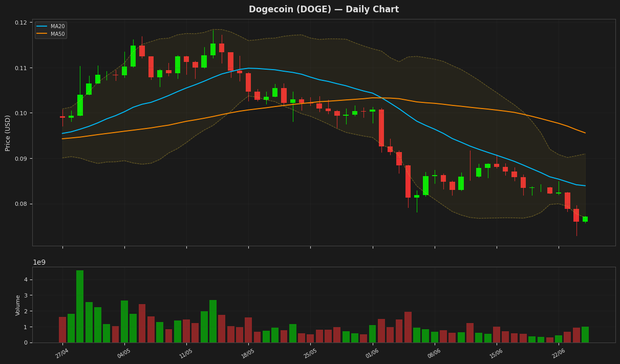Click the 25/05 date label
620x364 pixels.
tap(310, 353)
